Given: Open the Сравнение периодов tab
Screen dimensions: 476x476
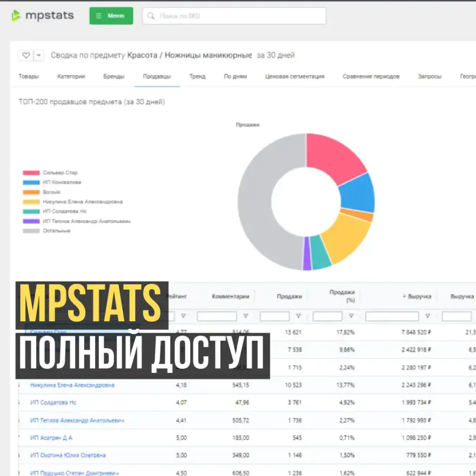Looking at the screenshot, I should click(371, 76).
